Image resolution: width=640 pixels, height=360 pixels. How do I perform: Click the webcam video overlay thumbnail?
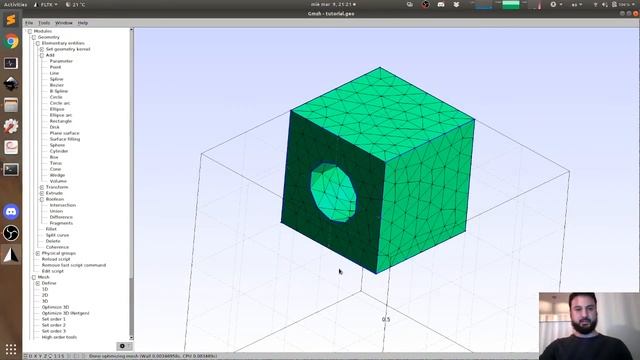589,326
